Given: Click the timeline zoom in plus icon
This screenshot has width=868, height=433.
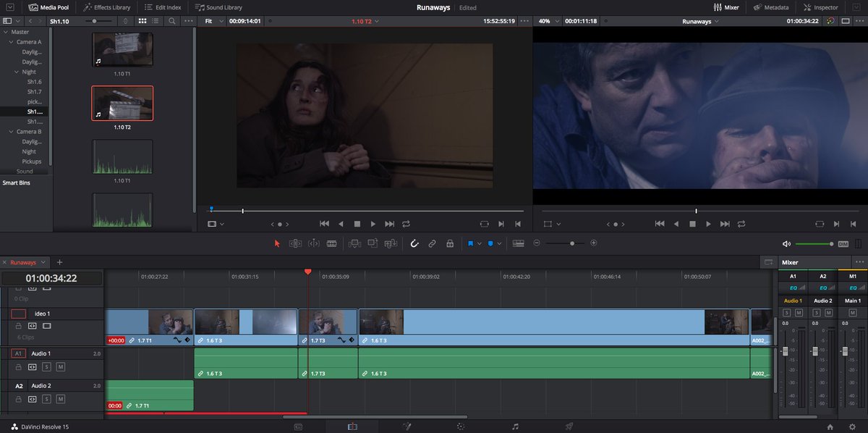Looking at the screenshot, I should [594, 243].
